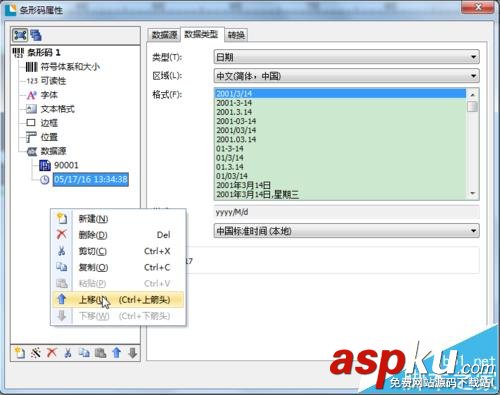The image size is (500, 395).
Task: Select the 90001 data source item
Action: [x=66, y=165]
